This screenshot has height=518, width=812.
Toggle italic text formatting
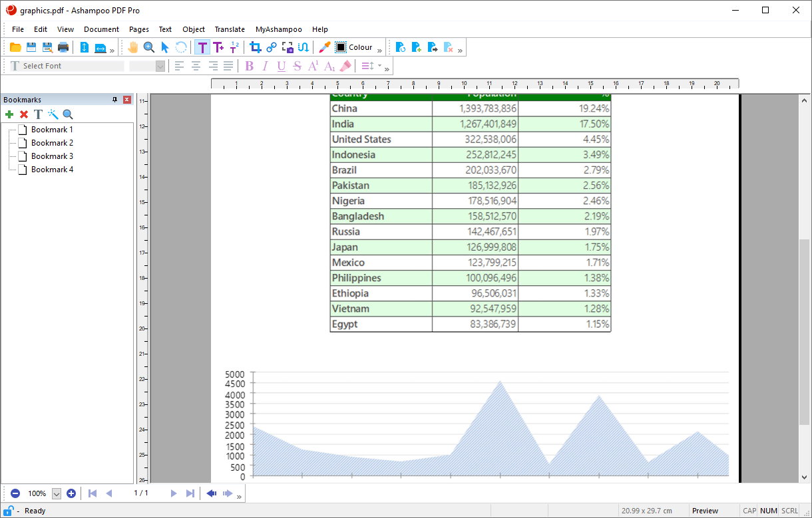pos(264,66)
